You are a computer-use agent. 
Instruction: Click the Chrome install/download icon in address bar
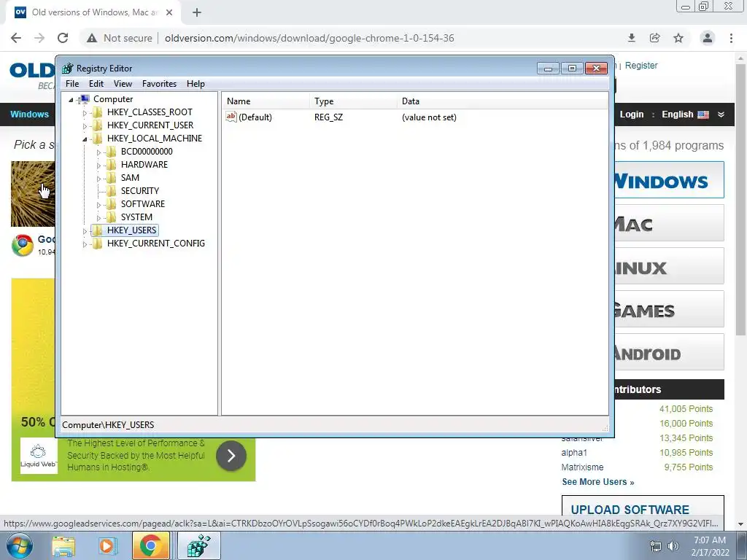pos(631,38)
